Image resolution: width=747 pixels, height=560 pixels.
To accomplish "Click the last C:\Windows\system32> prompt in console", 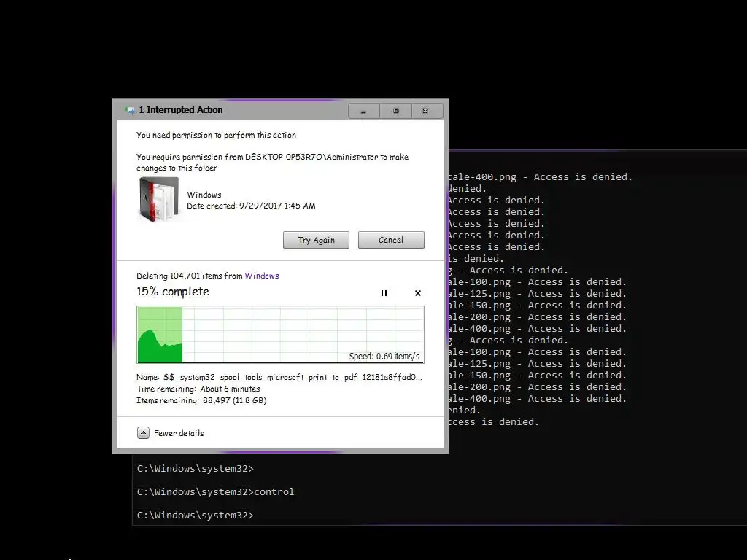I will [x=196, y=516].
